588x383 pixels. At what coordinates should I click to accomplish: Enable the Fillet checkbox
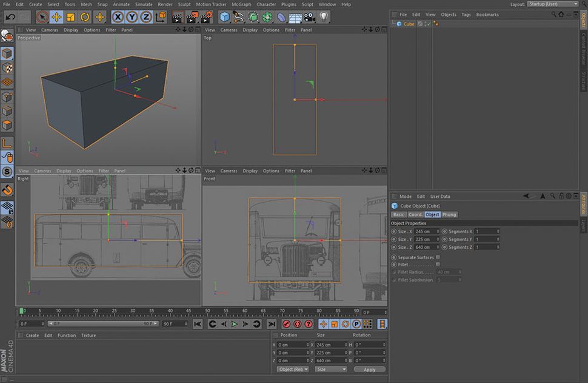pyautogui.click(x=438, y=265)
